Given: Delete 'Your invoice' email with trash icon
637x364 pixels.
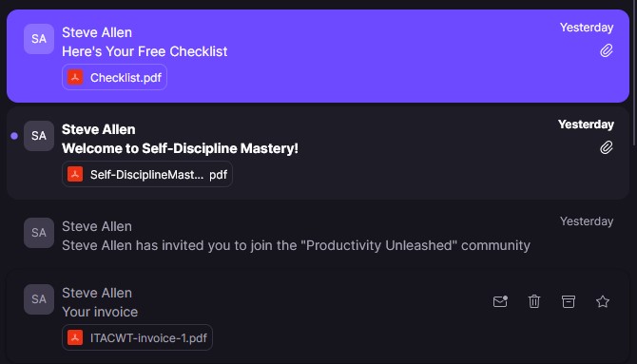Looking at the screenshot, I should click(x=534, y=301).
